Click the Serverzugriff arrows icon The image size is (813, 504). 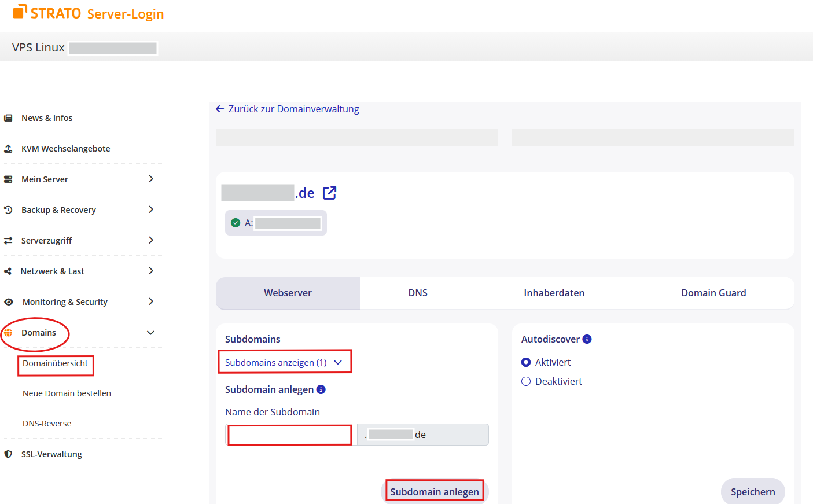click(8, 241)
